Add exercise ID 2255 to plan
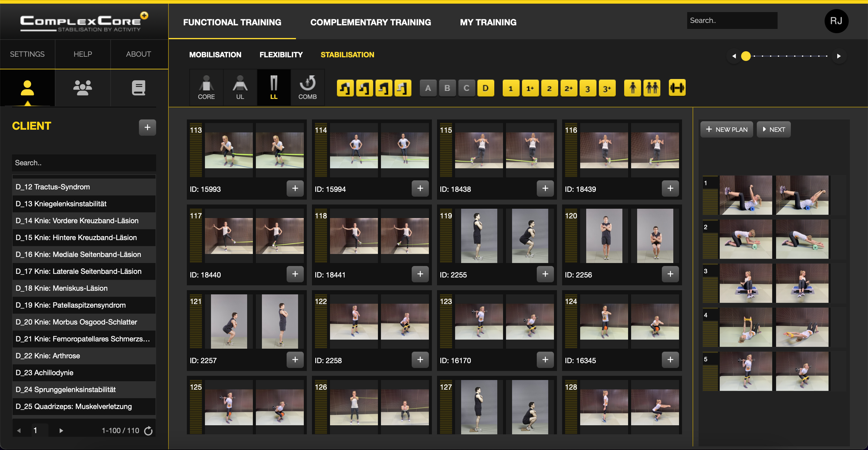This screenshot has height=450, width=868. (x=545, y=274)
